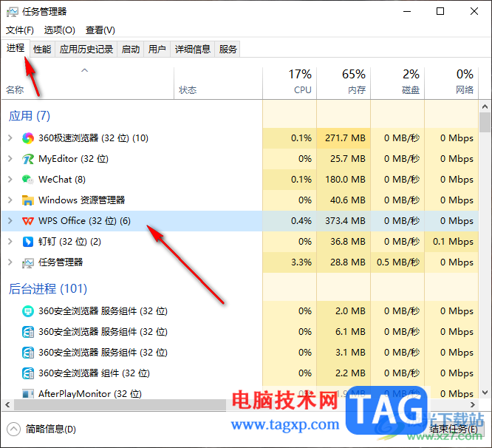Select the 钉钉 (32 位) (2) row
The image size is (492, 448).
pyautogui.click(x=240, y=242)
